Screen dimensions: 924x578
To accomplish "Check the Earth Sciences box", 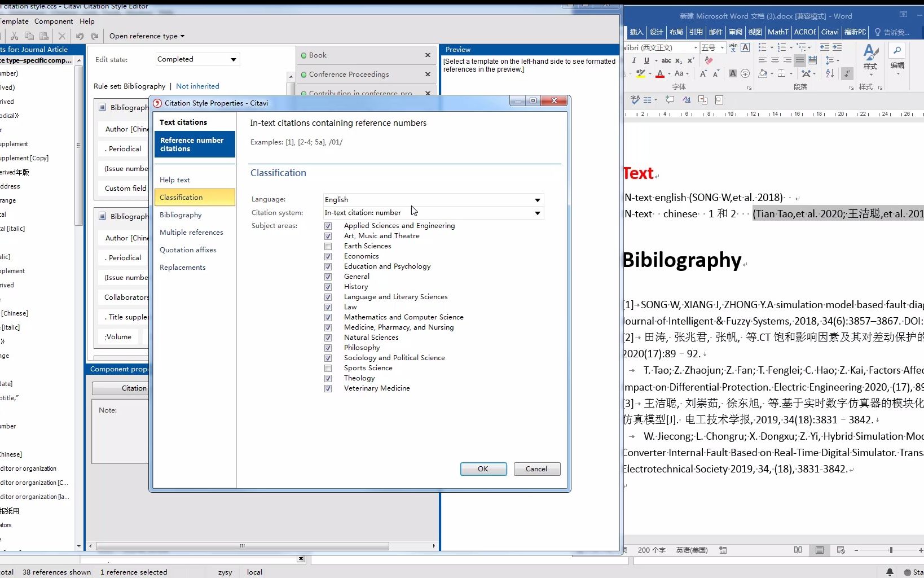I will click(x=328, y=246).
